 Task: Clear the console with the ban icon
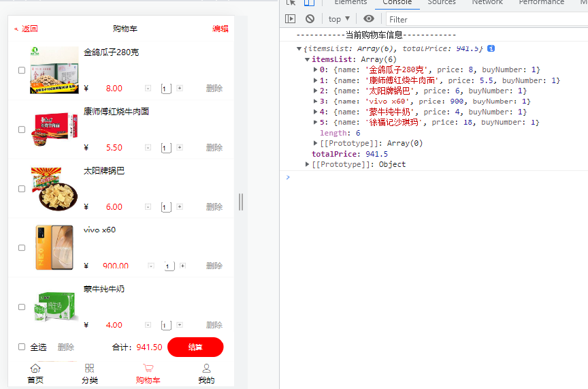310,19
